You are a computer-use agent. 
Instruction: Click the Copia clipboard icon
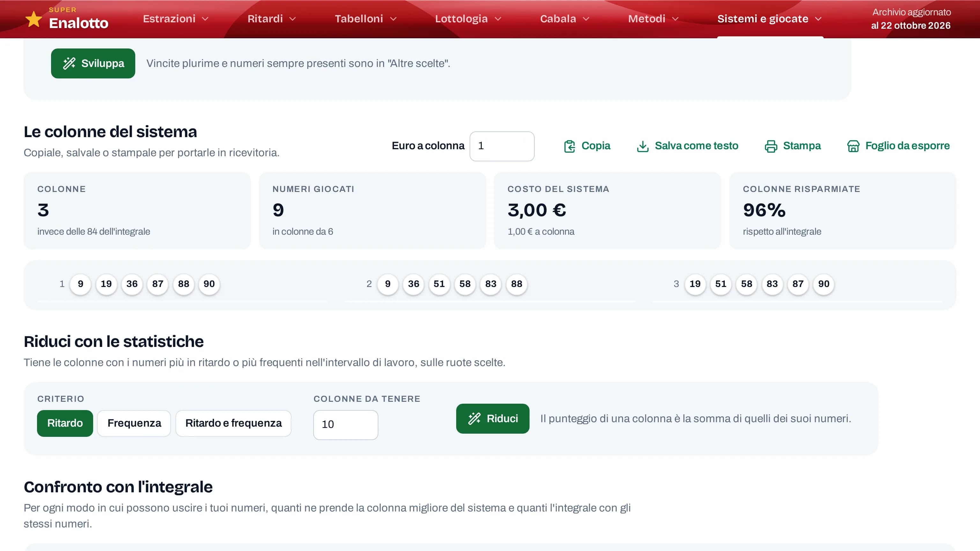tap(569, 146)
